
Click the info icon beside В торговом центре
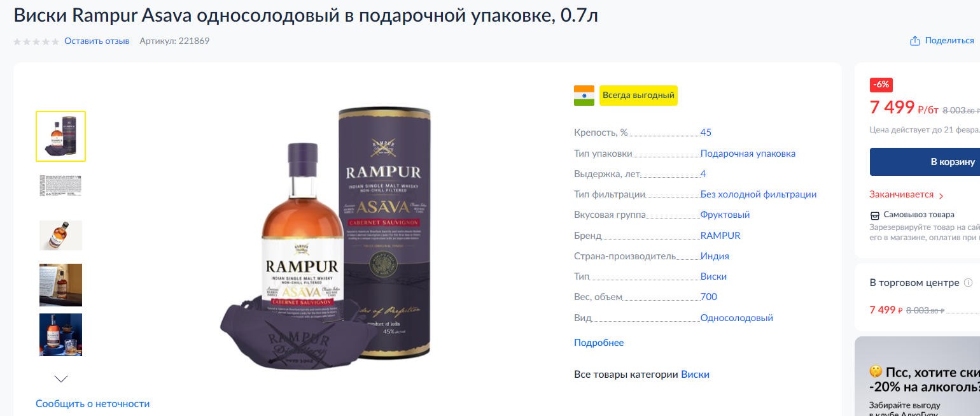click(x=968, y=282)
